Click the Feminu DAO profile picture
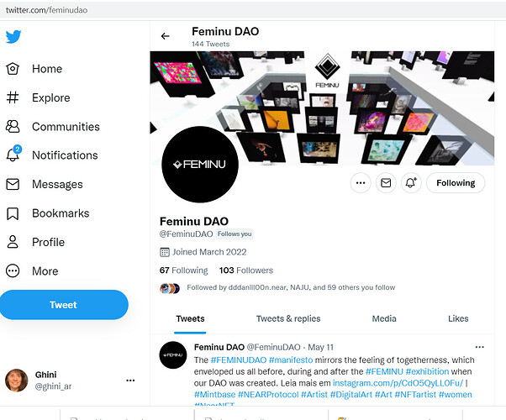This screenshot has width=506, height=420. pos(200,165)
